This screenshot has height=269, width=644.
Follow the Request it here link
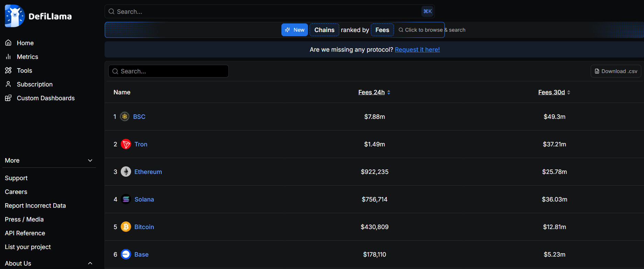tap(417, 50)
